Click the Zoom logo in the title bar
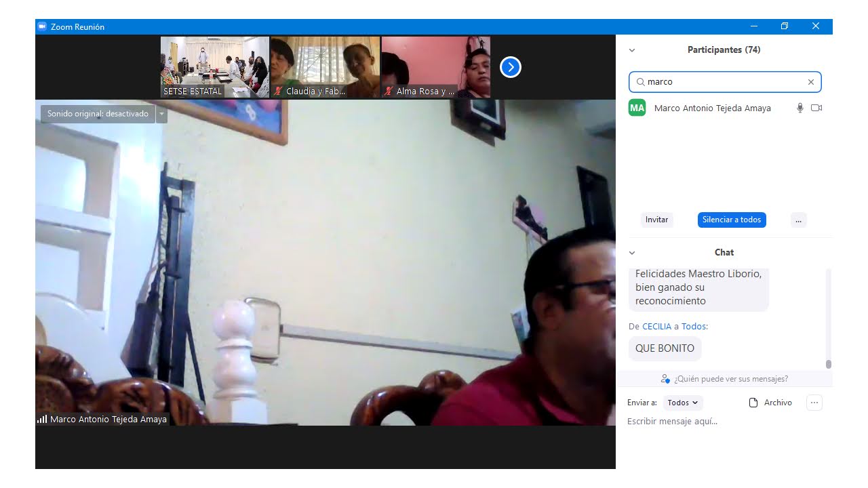Screen dimensions: 868x488 42,26
